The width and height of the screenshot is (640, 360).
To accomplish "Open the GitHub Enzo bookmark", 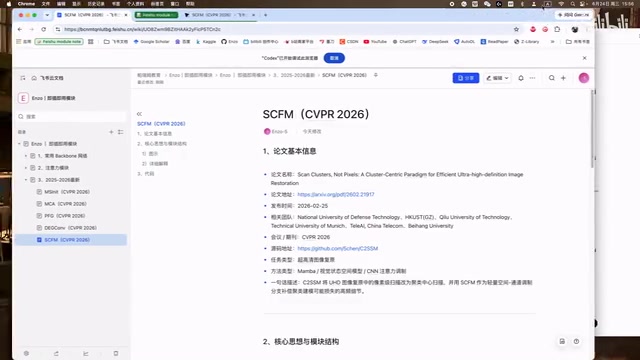I will click(x=229, y=42).
